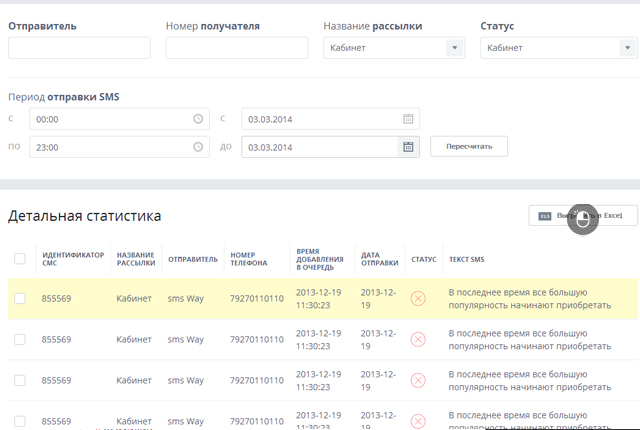Screen dimensions: 640x430
Task: Click the Пересчитать button
Action: coord(469,146)
